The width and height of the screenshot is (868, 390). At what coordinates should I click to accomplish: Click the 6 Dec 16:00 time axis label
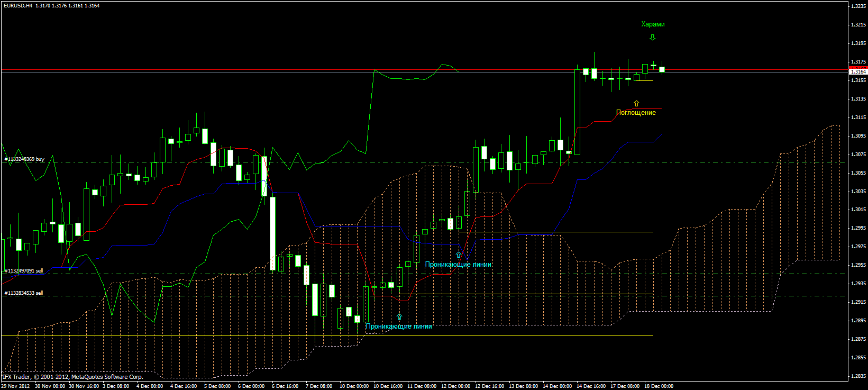click(x=286, y=386)
